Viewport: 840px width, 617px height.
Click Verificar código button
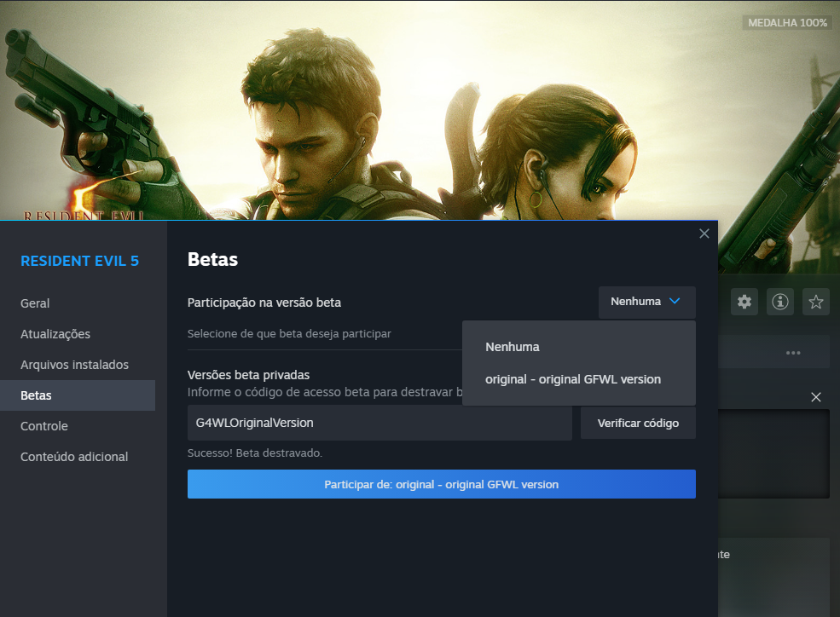pyautogui.click(x=638, y=423)
